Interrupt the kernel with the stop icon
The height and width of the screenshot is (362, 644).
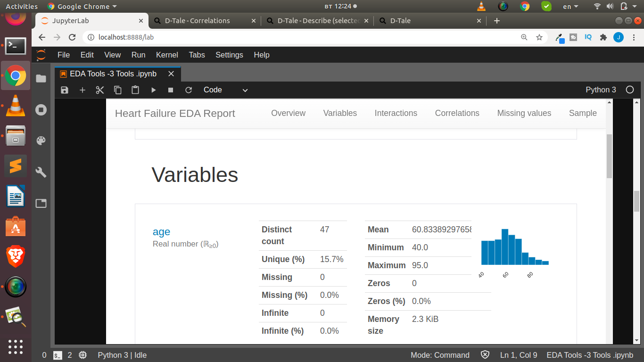pos(170,90)
